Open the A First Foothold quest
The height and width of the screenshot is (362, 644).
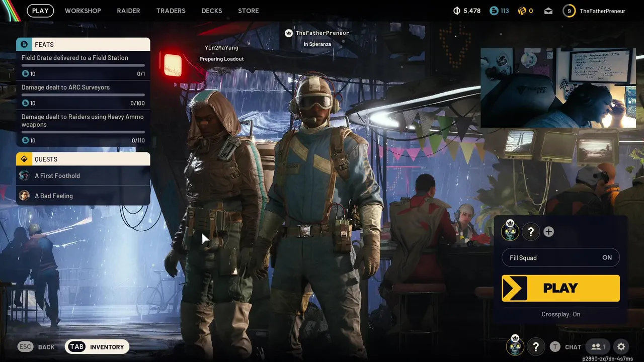[x=83, y=175]
